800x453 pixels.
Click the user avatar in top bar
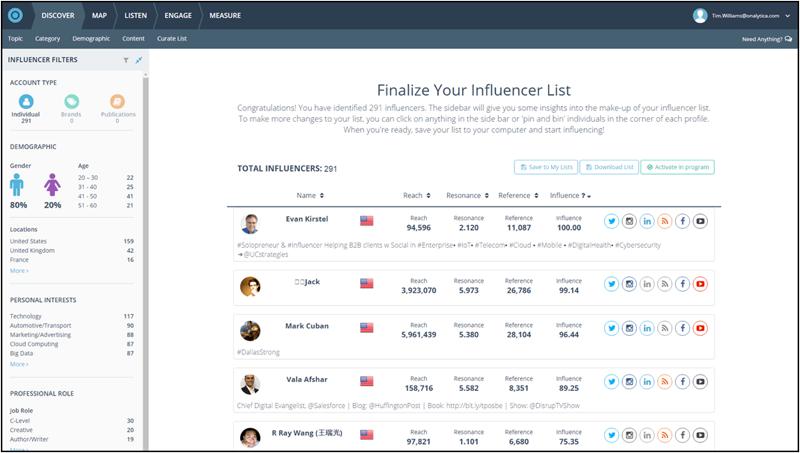click(x=700, y=16)
